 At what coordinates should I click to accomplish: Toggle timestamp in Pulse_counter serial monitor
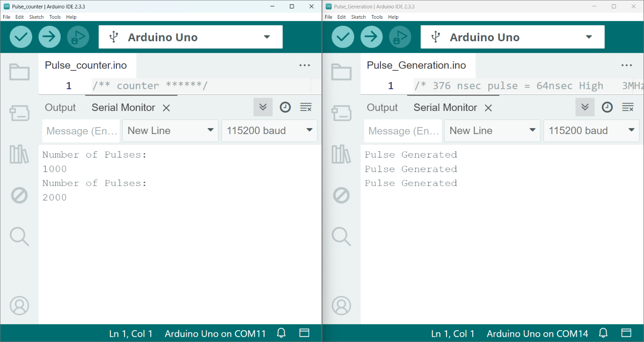click(286, 107)
